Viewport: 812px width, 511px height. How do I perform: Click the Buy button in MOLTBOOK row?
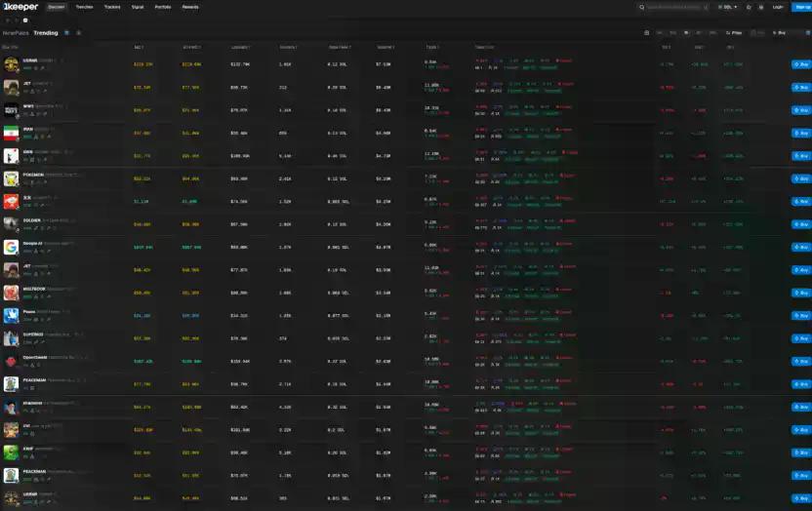[x=801, y=293]
